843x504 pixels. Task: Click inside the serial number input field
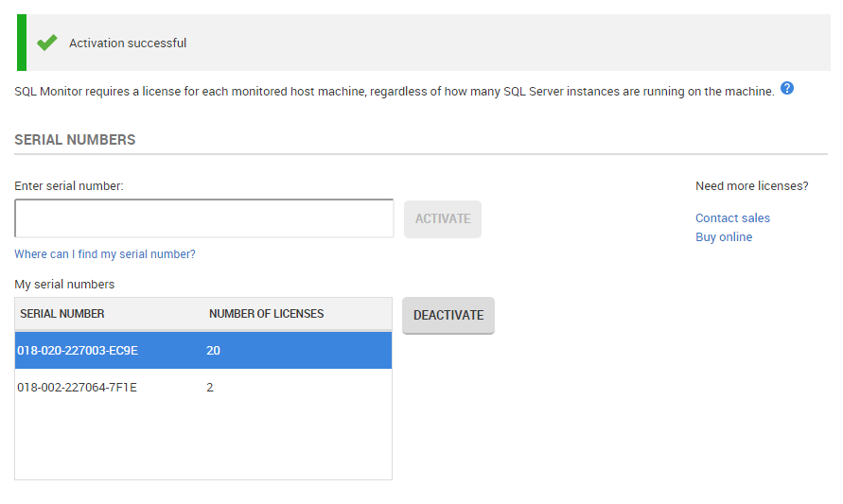tap(203, 218)
